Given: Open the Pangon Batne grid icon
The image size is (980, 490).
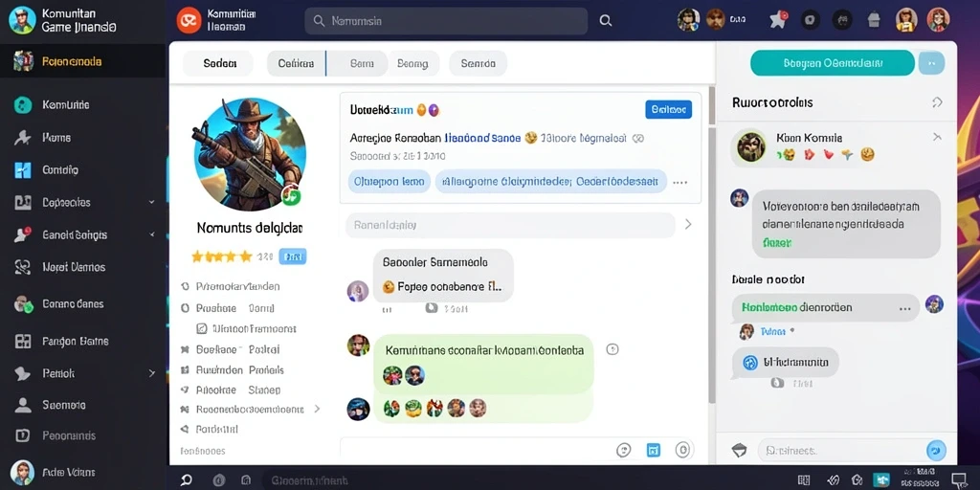Looking at the screenshot, I should click(23, 342).
